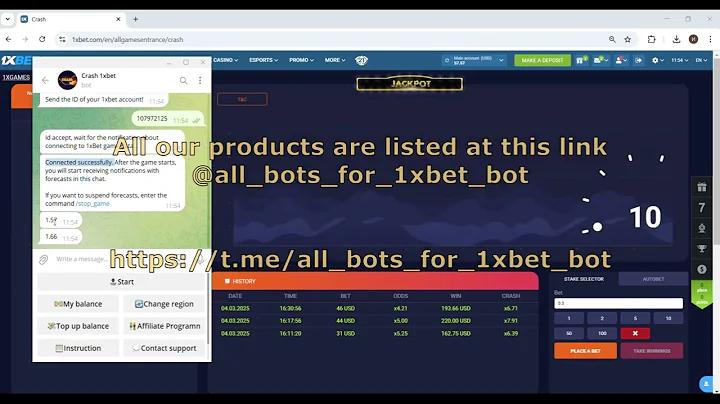Open the gift bonuses icon in header
This screenshot has height=404, width=720.
tap(581, 60)
